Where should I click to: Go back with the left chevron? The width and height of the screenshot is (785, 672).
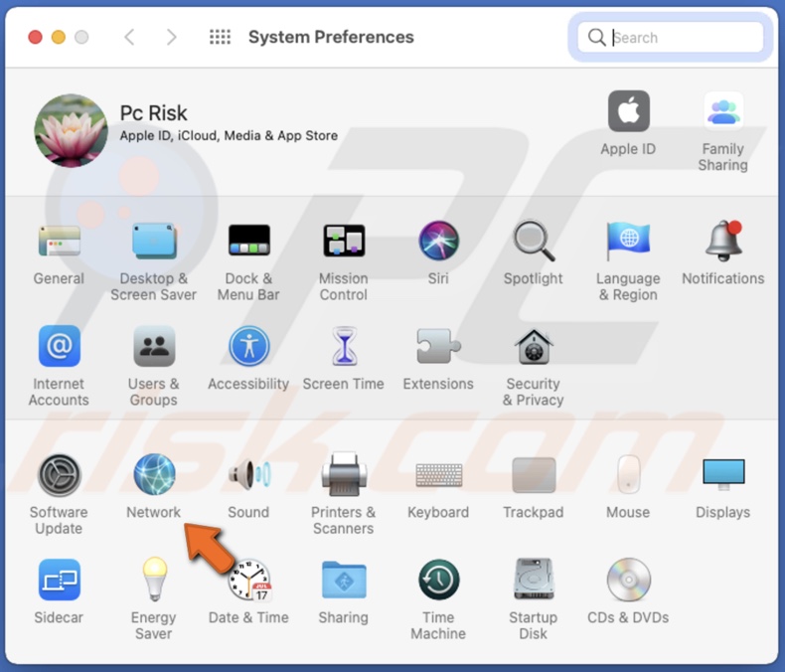[129, 37]
